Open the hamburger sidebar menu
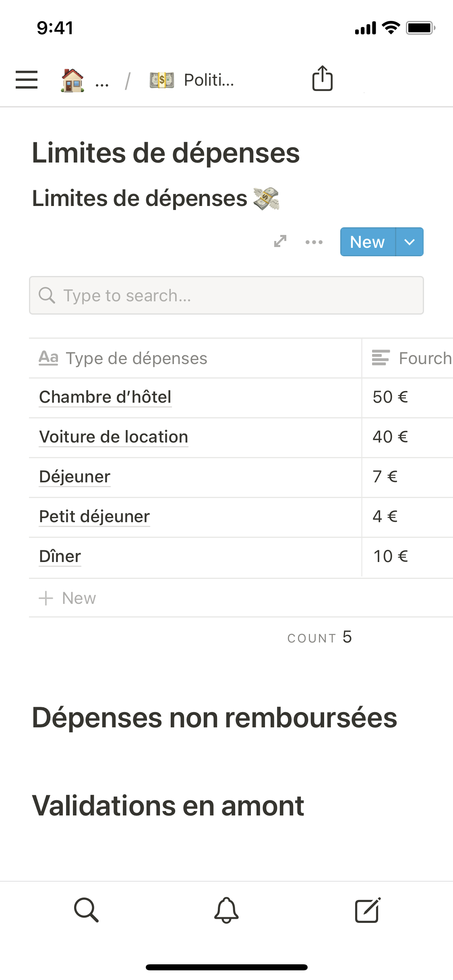This screenshot has width=453, height=980. [x=27, y=79]
